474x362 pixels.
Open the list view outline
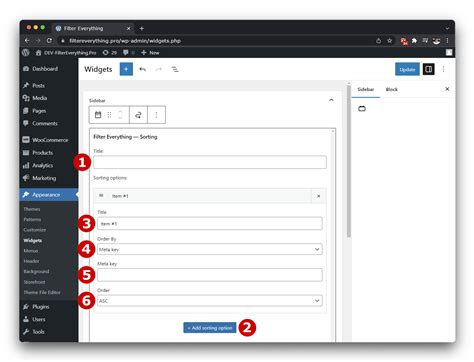(x=175, y=69)
